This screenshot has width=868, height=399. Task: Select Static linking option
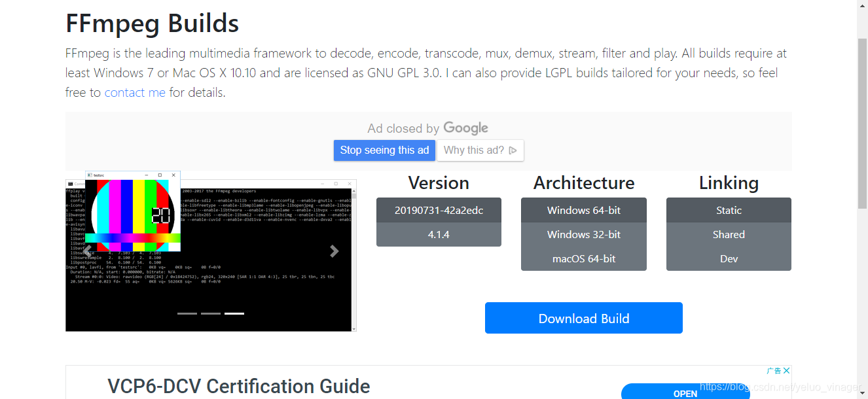[729, 210]
